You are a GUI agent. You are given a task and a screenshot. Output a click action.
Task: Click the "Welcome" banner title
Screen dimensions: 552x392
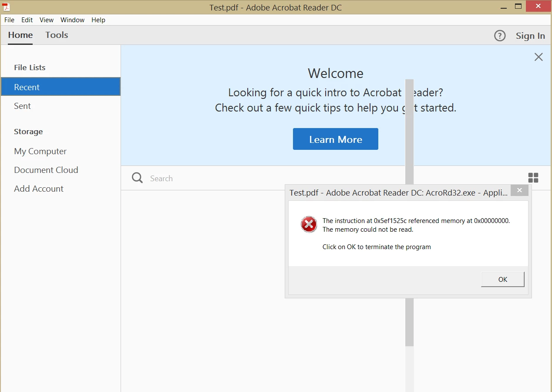click(335, 73)
